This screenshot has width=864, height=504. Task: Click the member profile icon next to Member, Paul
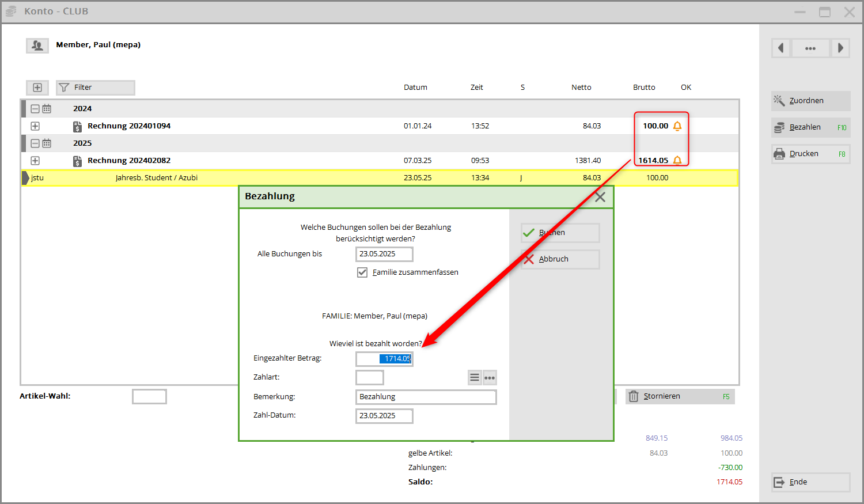37,46
